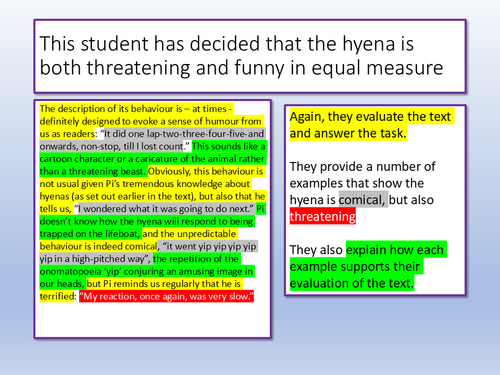Select the red highlighted word 'threatening'
This screenshot has width=500, height=375.
pos(323,216)
